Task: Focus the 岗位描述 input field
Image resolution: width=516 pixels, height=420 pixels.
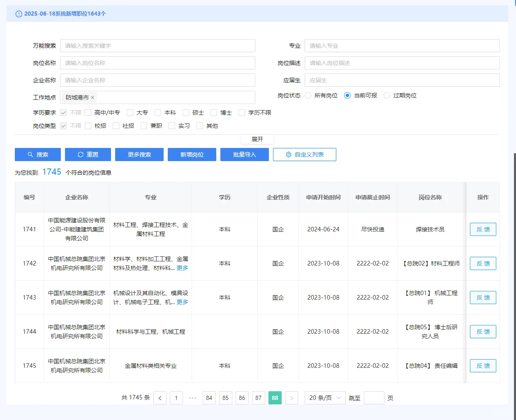Action: 402,63
